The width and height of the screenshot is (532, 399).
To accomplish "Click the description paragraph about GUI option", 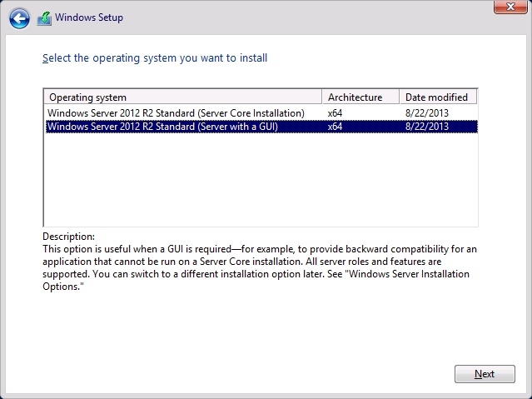I will (260, 267).
